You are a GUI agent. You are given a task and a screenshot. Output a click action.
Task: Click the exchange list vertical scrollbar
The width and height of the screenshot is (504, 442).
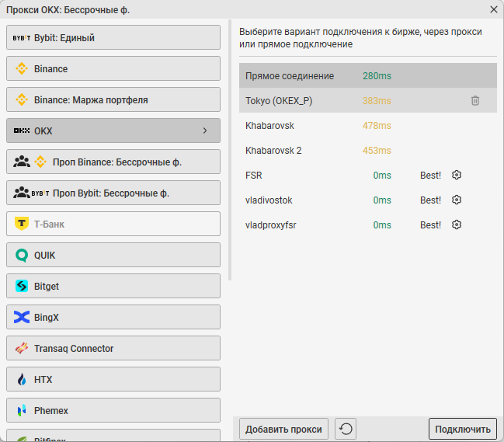[x=229, y=155]
